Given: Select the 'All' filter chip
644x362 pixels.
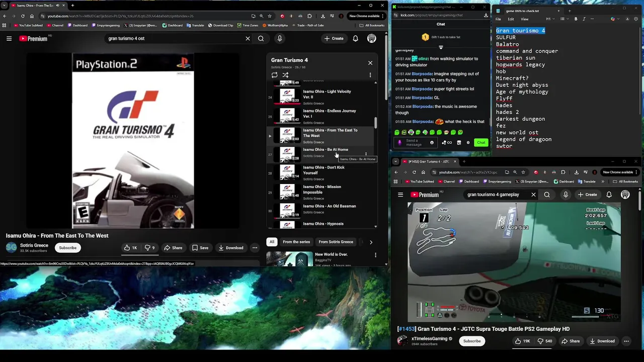Looking at the screenshot, I should click(x=272, y=242).
